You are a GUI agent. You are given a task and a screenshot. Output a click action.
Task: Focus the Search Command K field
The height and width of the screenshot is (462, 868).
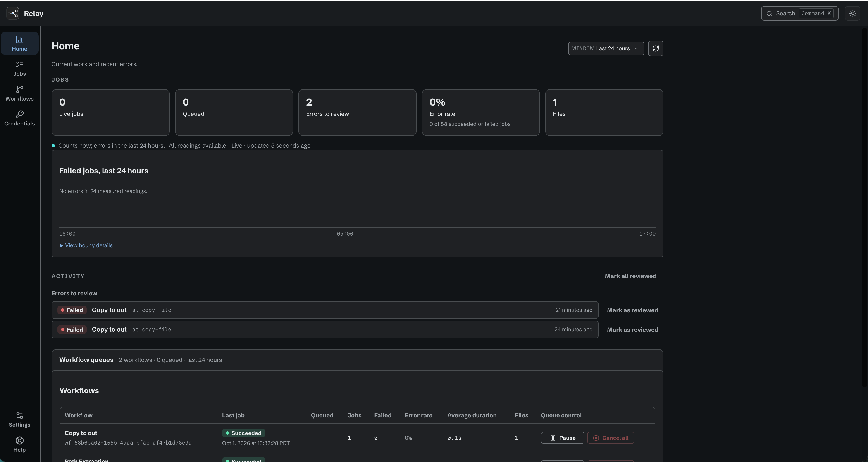point(800,14)
